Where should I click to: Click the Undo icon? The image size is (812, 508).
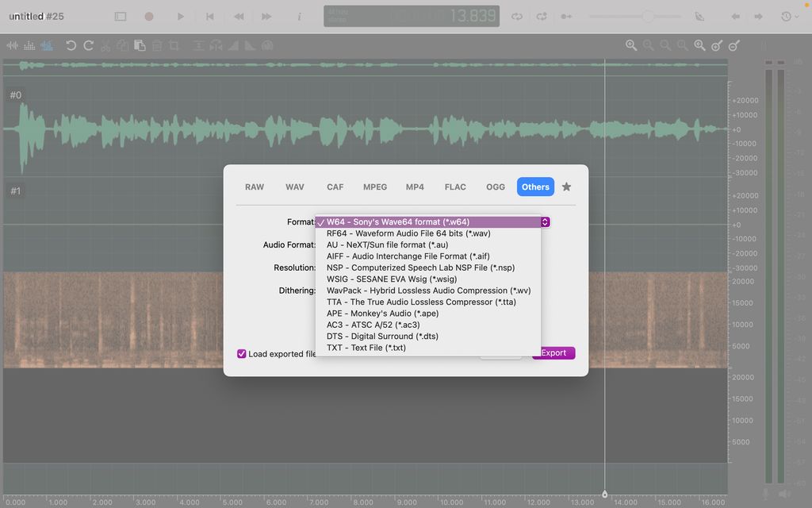tap(71, 45)
